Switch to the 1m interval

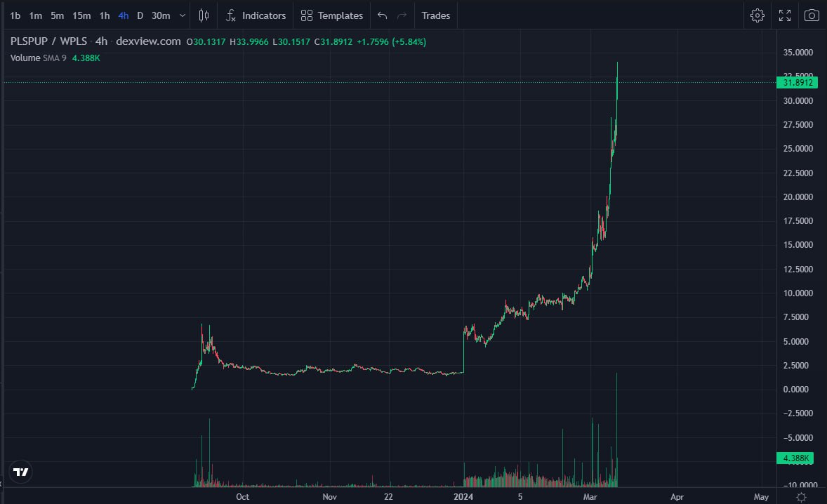[35, 15]
